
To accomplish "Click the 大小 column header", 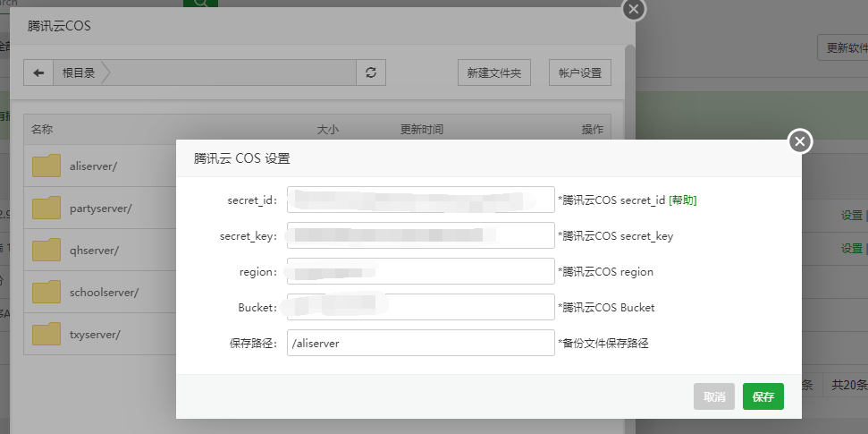I will tap(328, 130).
